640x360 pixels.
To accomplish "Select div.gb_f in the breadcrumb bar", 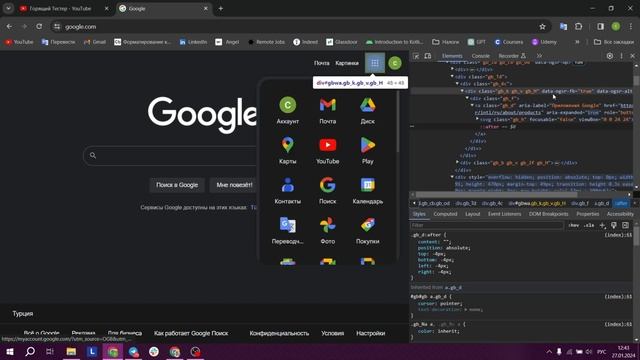I will point(580,203).
